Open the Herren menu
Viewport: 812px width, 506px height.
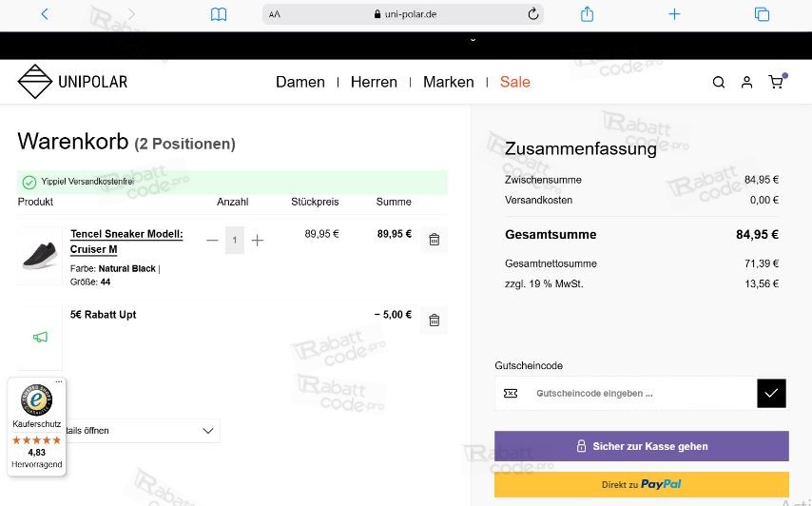(x=374, y=82)
